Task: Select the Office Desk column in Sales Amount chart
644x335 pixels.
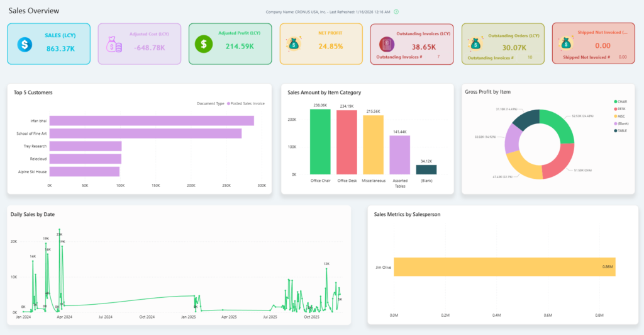Action: coord(347,142)
